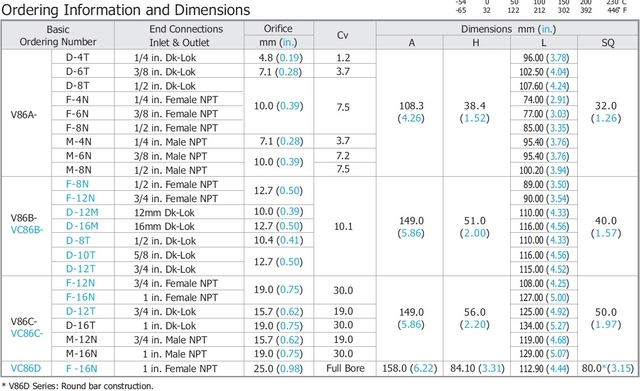Click the VC86C- blue ordering number
The height and width of the screenshot is (391, 640).
(27, 333)
